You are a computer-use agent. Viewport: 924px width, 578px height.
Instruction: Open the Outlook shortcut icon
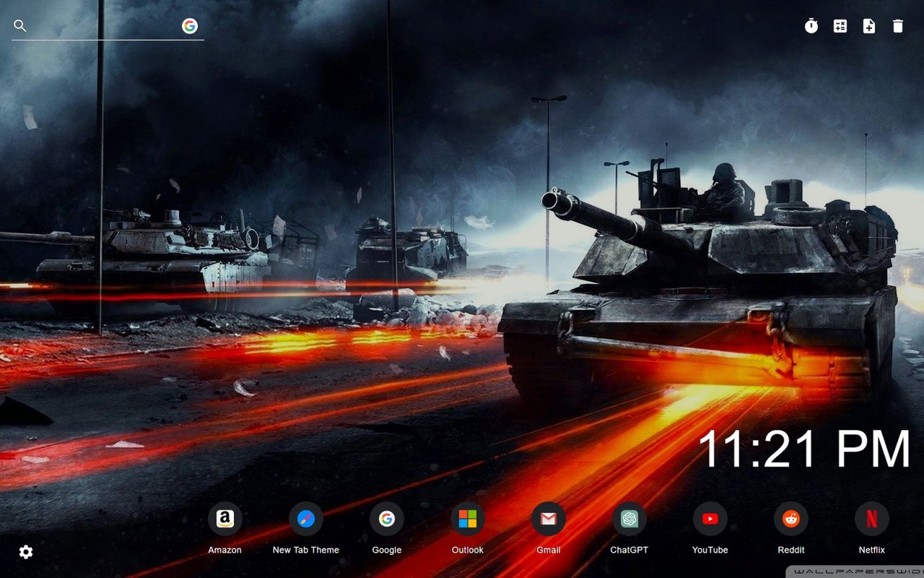pyautogui.click(x=468, y=519)
